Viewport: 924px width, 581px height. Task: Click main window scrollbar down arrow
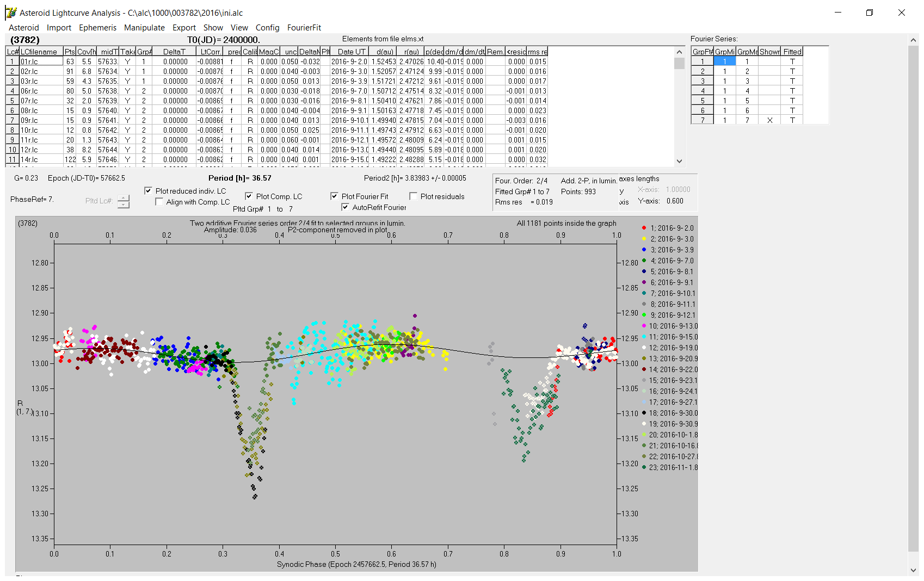913,570
